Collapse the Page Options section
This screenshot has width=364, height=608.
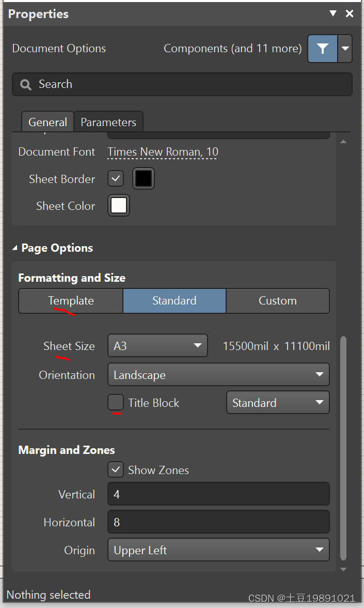point(14,248)
